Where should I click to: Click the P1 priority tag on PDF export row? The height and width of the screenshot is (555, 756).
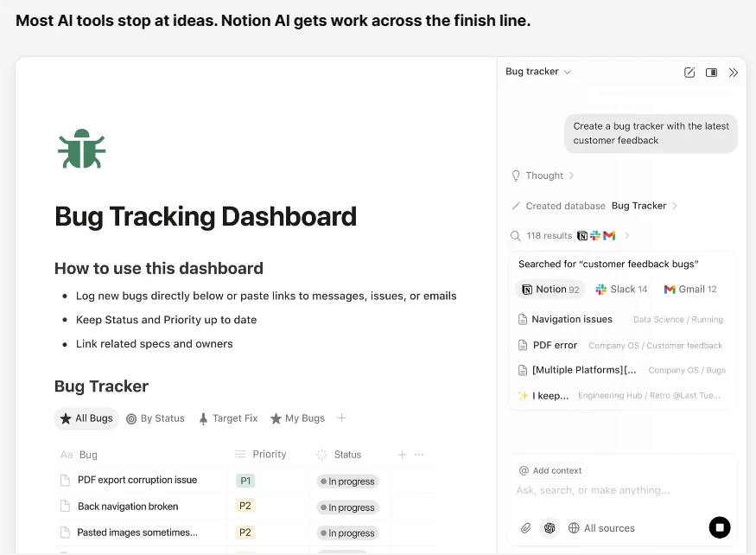(245, 481)
